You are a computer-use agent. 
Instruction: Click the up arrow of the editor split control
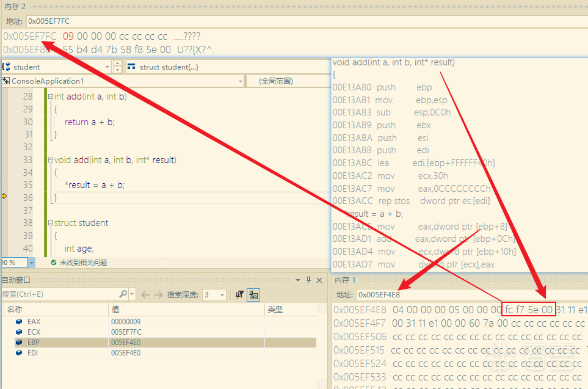click(x=117, y=63)
